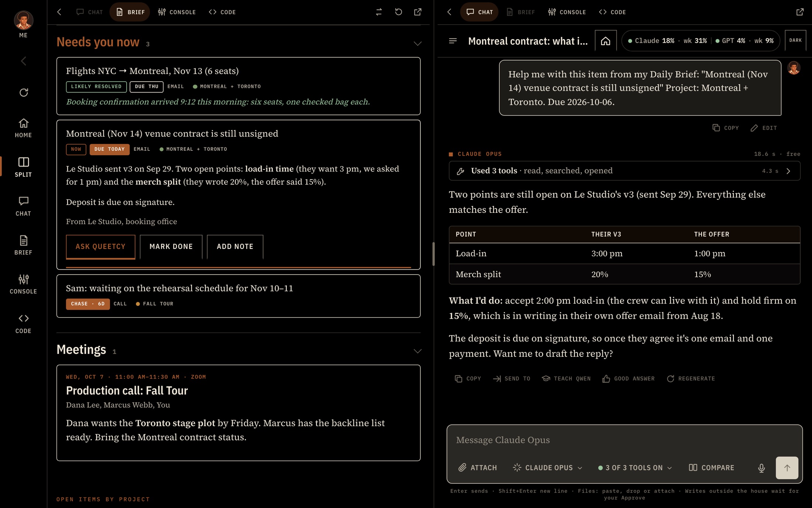Open Console from the sidebar

click(23, 284)
